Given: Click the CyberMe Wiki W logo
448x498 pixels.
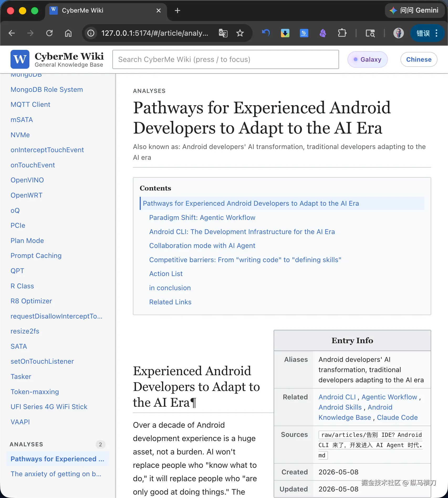Looking at the screenshot, I should (x=20, y=59).
